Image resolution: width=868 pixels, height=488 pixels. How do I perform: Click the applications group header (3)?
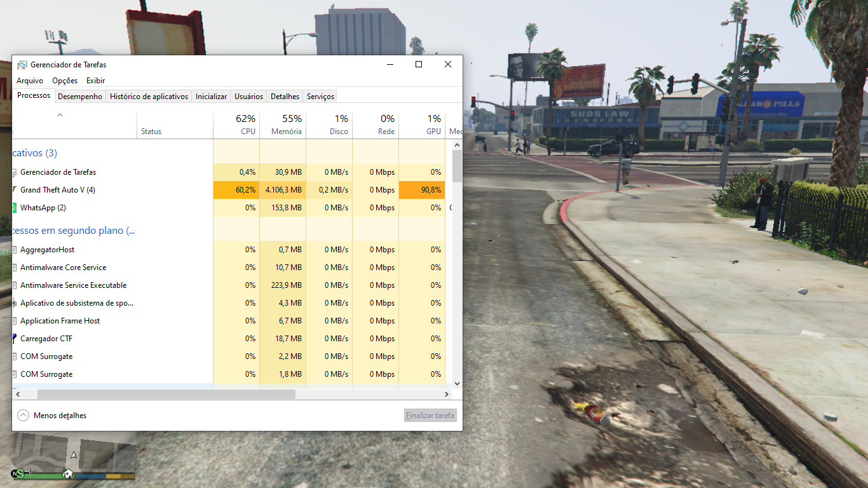pyautogui.click(x=34, y=153)
